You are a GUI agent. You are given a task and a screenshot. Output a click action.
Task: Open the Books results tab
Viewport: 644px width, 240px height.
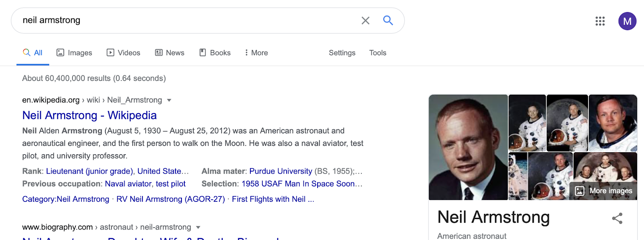[215, 53]
